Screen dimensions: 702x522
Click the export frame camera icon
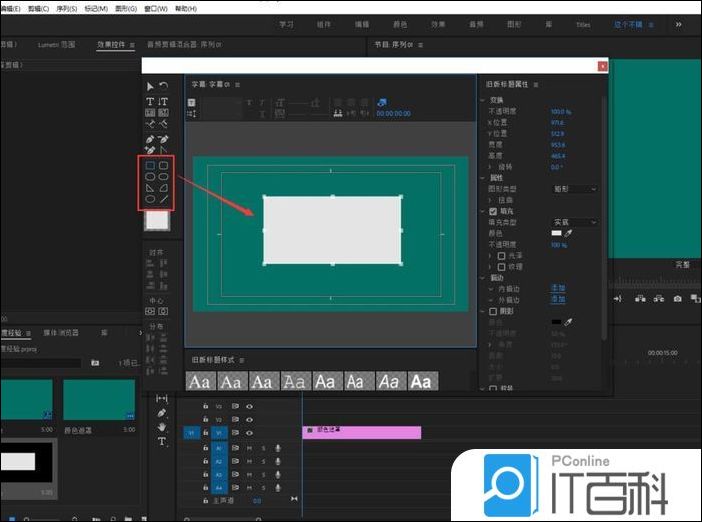677,298
